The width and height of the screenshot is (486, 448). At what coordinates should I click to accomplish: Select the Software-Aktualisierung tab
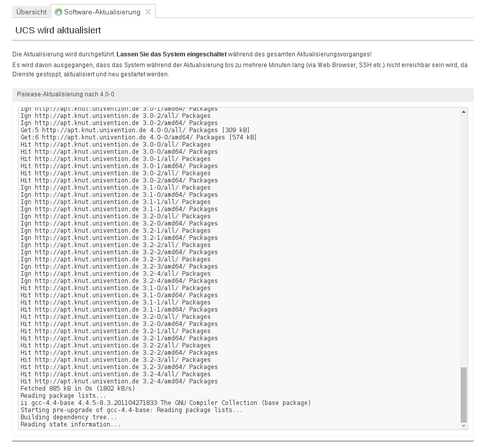click(102, 12)
